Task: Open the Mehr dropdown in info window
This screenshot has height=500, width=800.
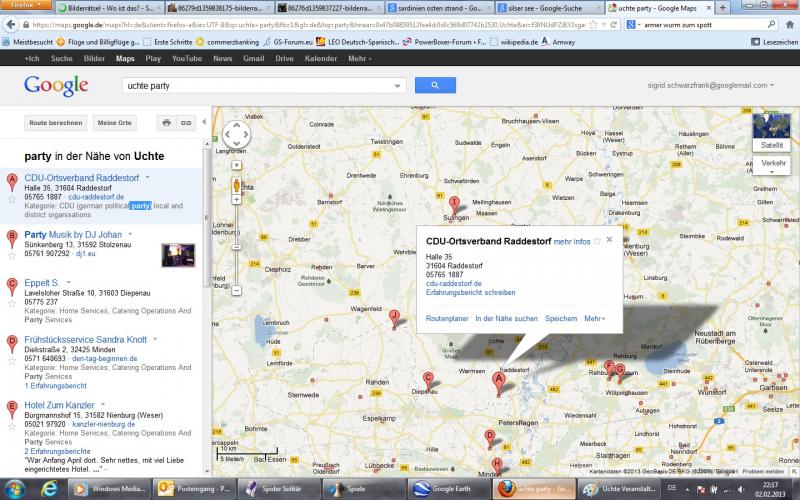Action: (595, 318)
